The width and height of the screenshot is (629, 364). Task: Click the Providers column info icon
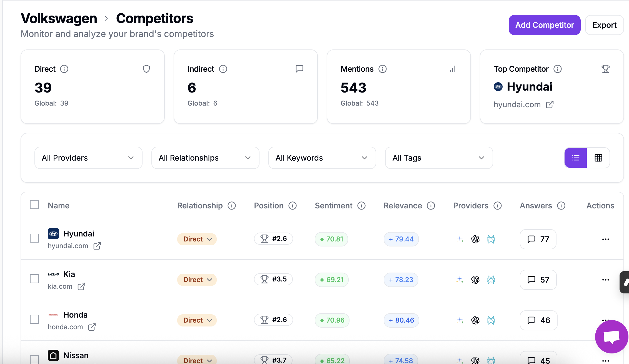coord(498,206)
